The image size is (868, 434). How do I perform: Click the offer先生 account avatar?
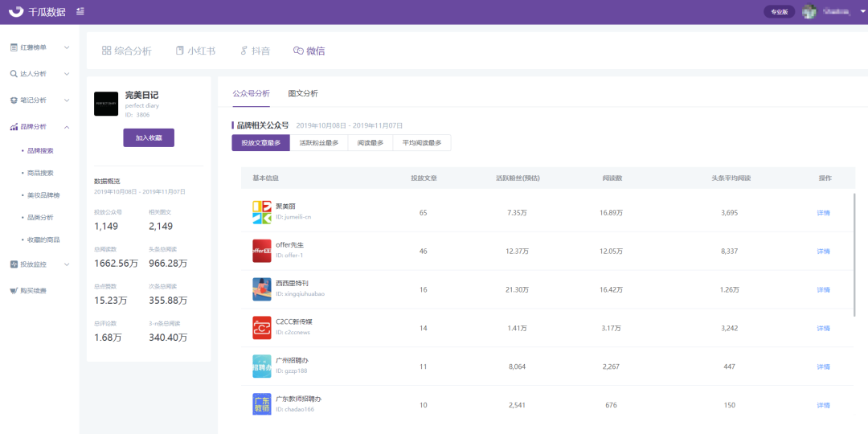click(x=262, y=251)
